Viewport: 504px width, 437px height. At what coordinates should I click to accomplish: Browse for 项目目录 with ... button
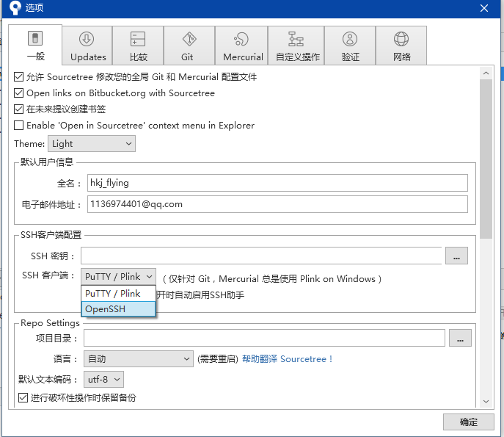click(x=460, y=338)
